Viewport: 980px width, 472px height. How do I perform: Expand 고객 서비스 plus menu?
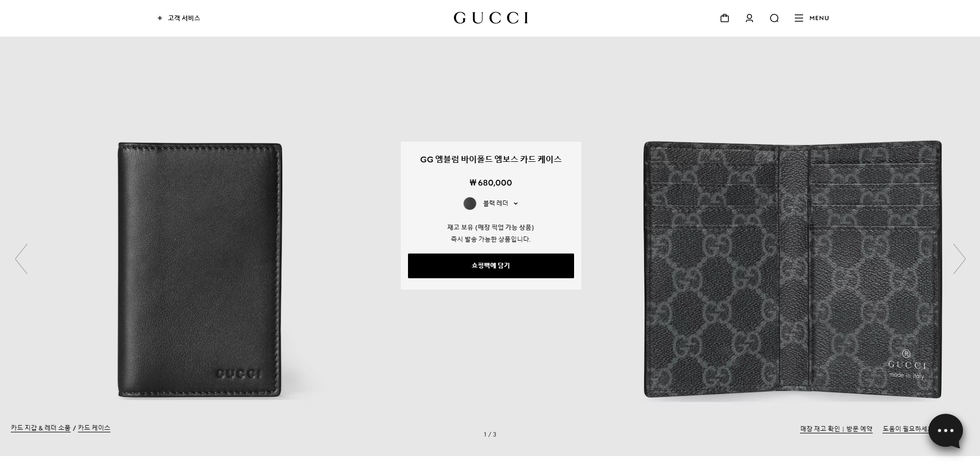[179, 18]
